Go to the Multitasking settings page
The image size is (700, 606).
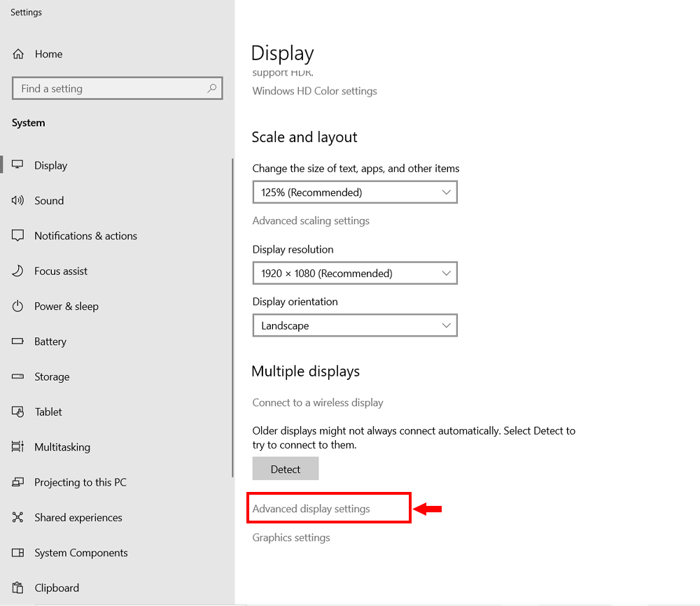pos(62,447)
